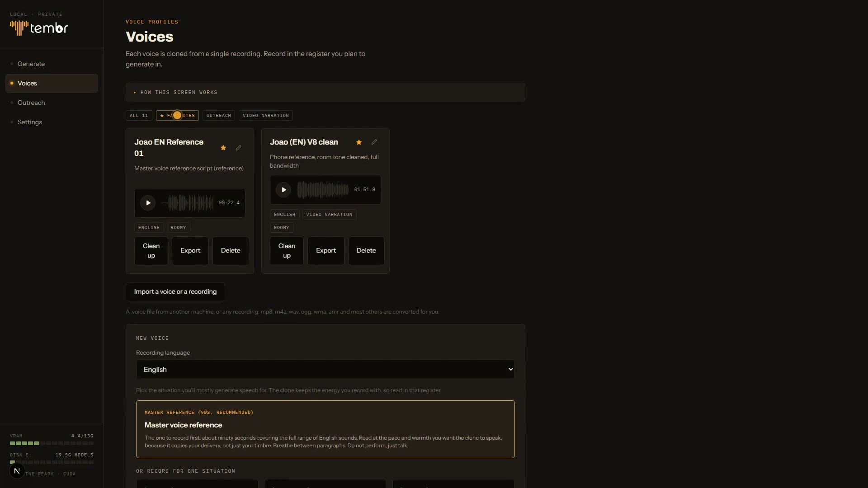Image resolution: width=868 pixels, height=488 pixels.
Task: Toggle favorite star on Joao (EN) V8 clean
Action: coord(359,142)
